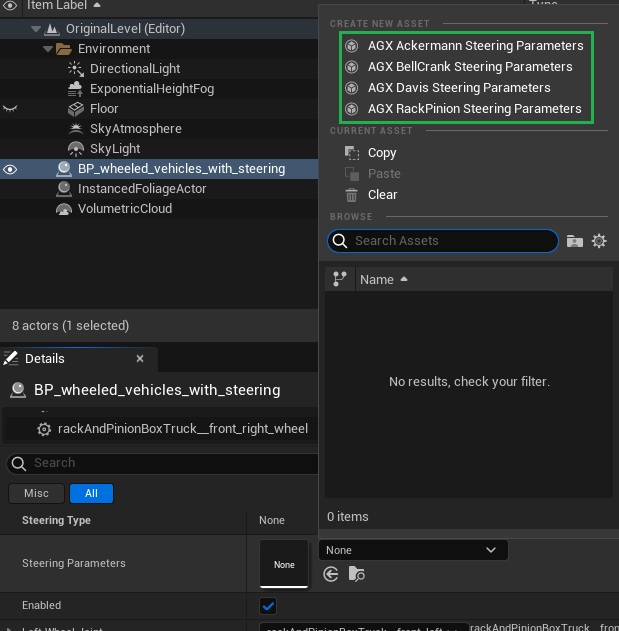Collapse OriginalLevel (Editor) tree node
This screenshot has width=619, height=631.
coord(35,29)
